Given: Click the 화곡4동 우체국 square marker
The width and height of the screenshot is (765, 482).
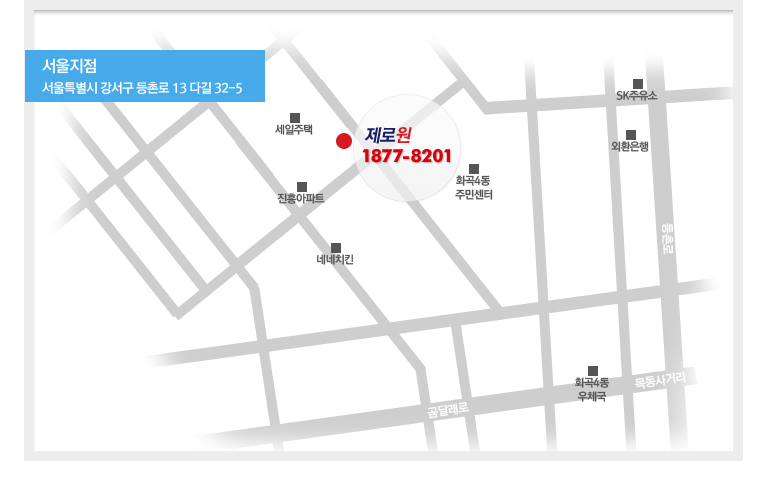Looking at the screenshot, I should 592,371.
